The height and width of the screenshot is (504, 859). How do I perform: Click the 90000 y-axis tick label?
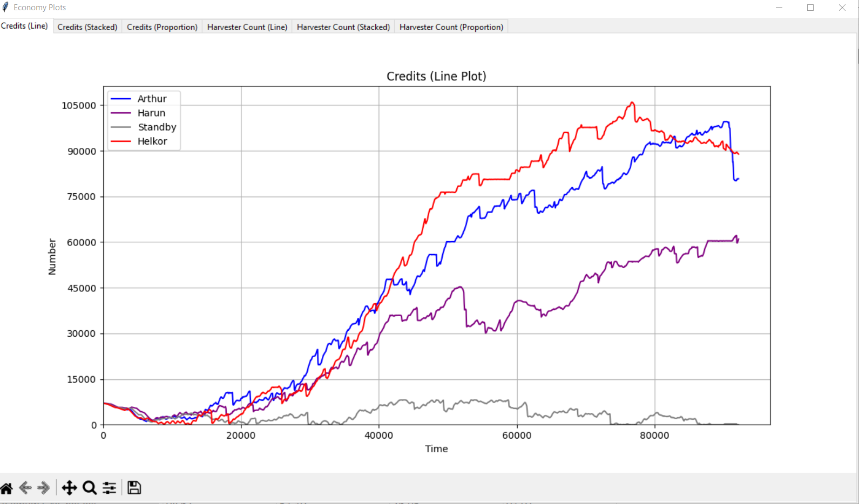point(82,152)
